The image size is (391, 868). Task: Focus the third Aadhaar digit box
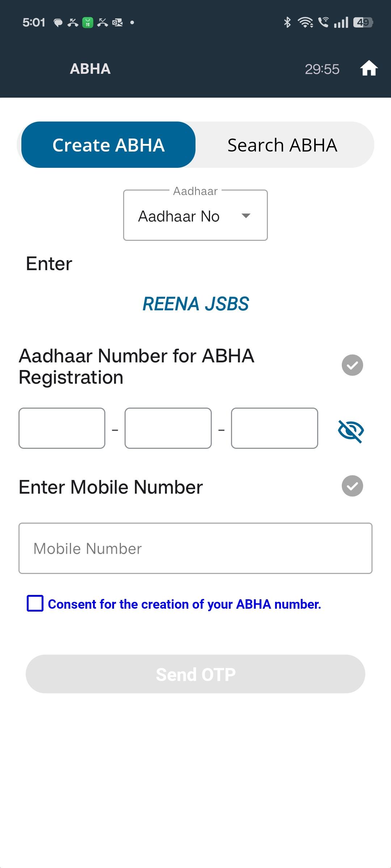pos(274,428)
